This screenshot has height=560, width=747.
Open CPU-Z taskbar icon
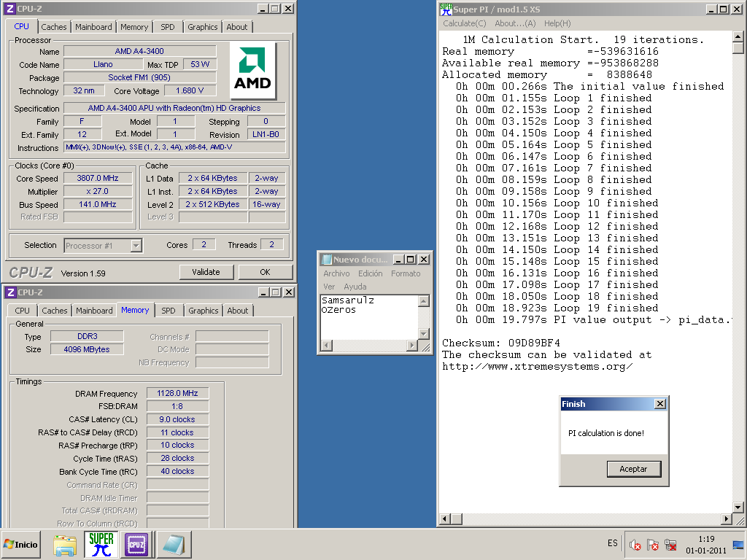tap(136, 544)
